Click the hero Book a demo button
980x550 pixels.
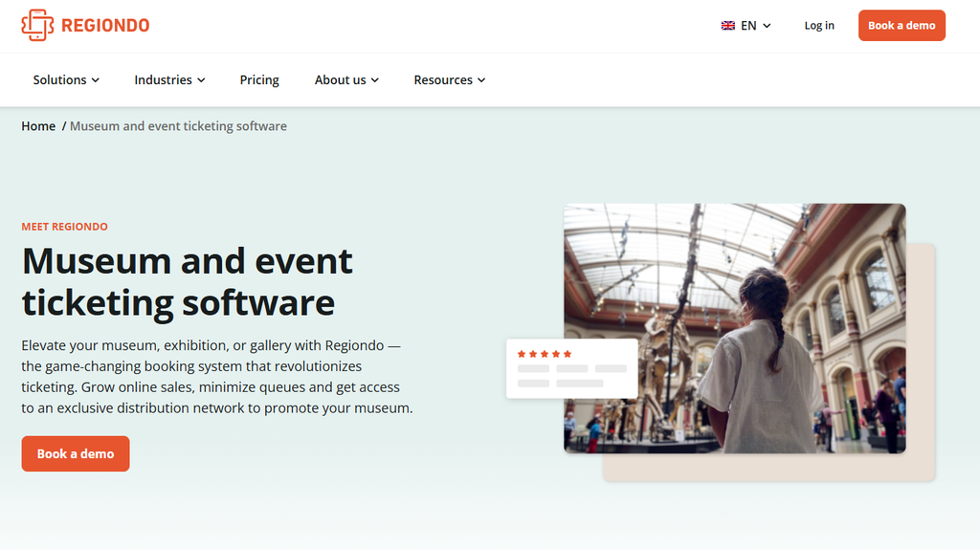[76, 453]
